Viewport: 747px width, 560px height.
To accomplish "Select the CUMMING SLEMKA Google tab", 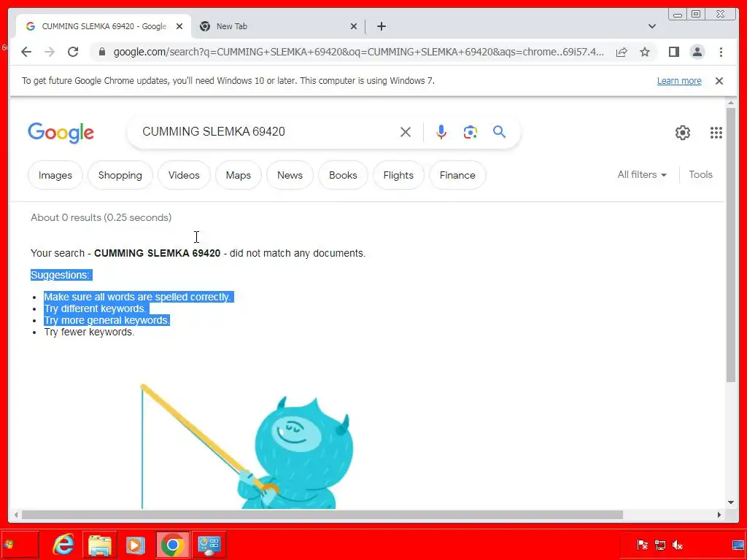I will (x=104, y=27).
